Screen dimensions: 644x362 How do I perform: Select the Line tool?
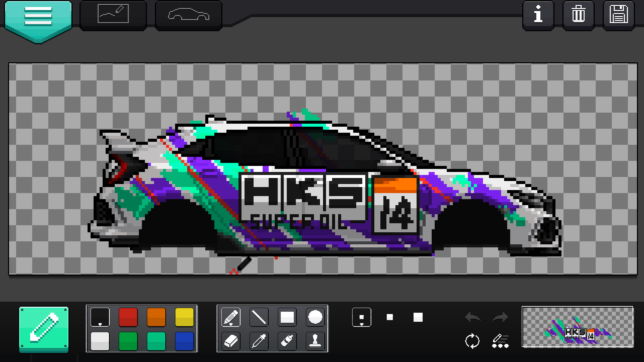click(x=259, y=317)
